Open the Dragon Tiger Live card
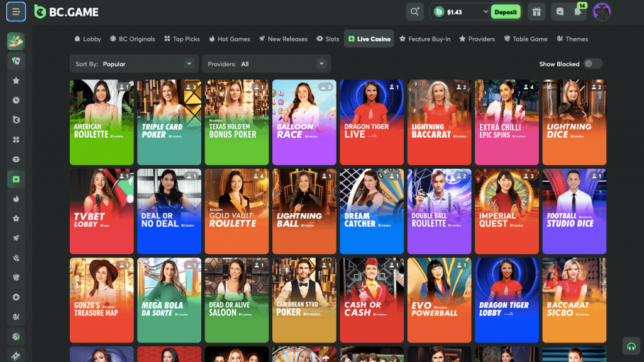This screenshot has height=362, width=644. point(372,122)
